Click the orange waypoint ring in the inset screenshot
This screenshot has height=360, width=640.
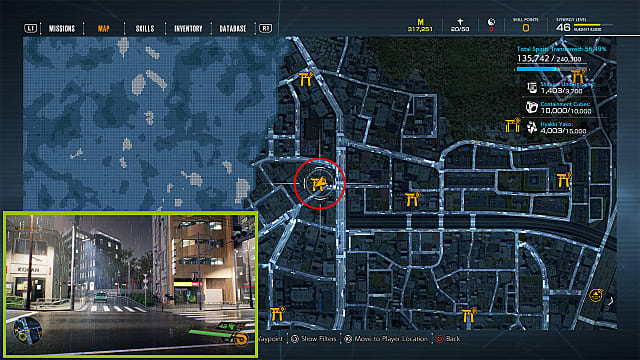tap(241, 339)
